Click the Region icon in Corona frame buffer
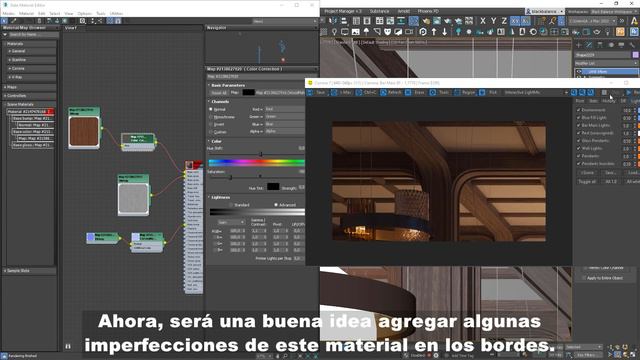640x360 pixels. 457,93
